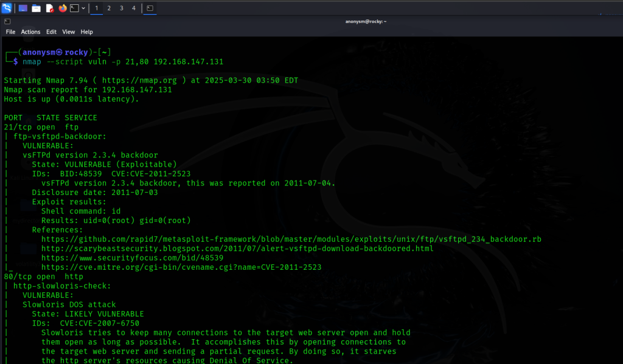The height and width of the screenshot is (364, 623).
Task: Click 'Host is up (0.0011s latency).' line
Action: pos(72,99)
